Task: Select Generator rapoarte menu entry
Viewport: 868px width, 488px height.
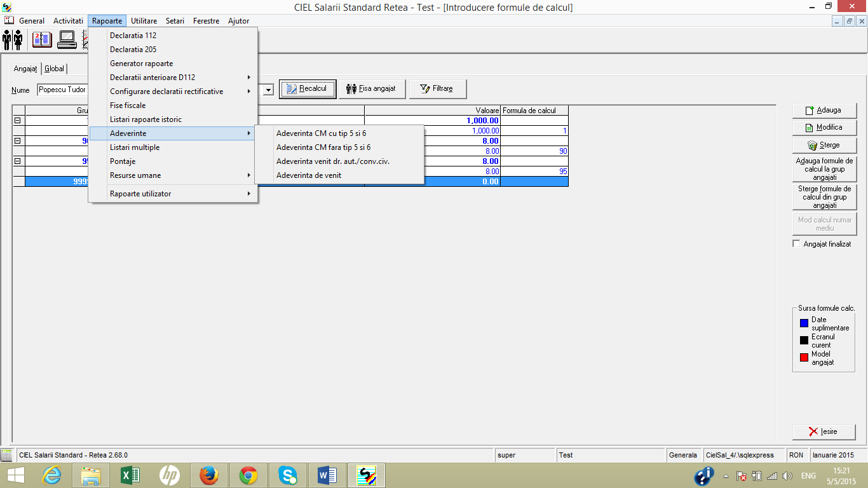Action: [173, 64]
